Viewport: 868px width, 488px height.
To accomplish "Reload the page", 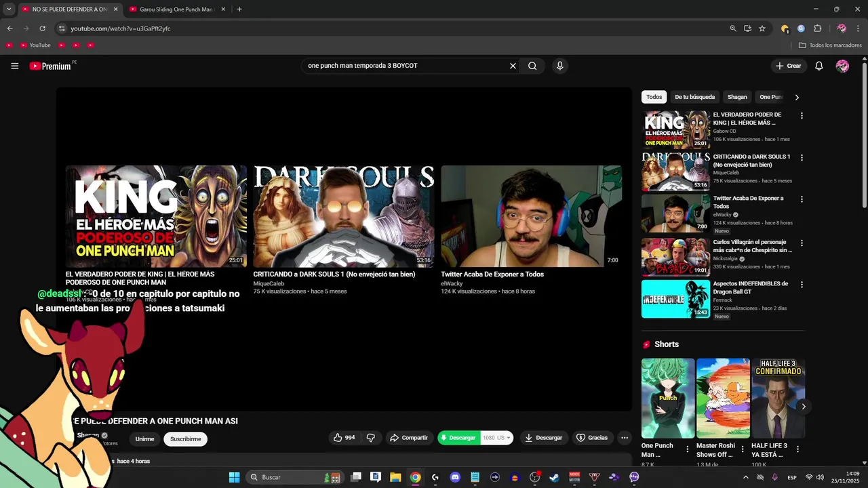I will click(x=42, y=28).
